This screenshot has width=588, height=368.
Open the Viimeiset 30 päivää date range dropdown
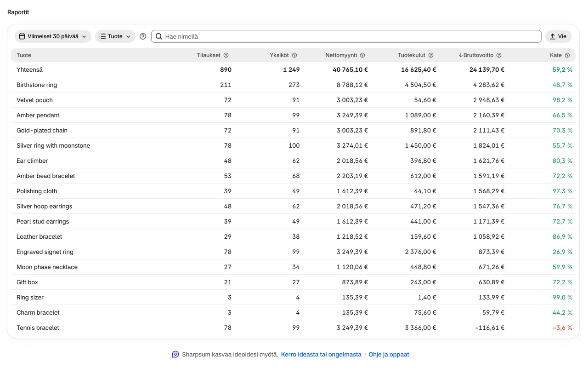pos(53,36)
